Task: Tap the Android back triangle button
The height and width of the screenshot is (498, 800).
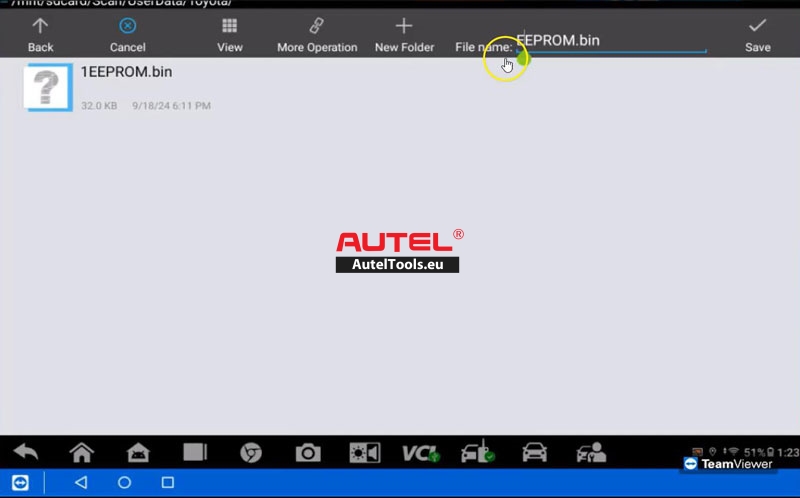Action: [81, 483]
